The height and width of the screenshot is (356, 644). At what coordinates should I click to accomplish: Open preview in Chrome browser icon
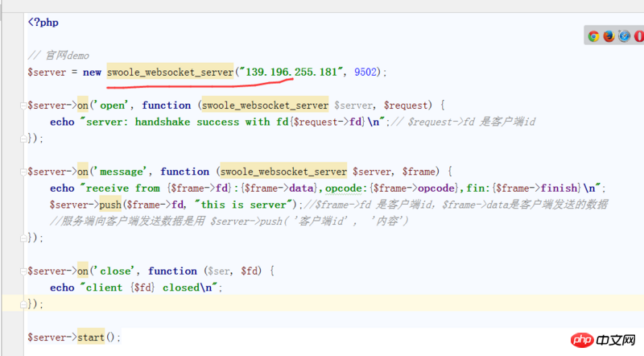tap(593, 36)
